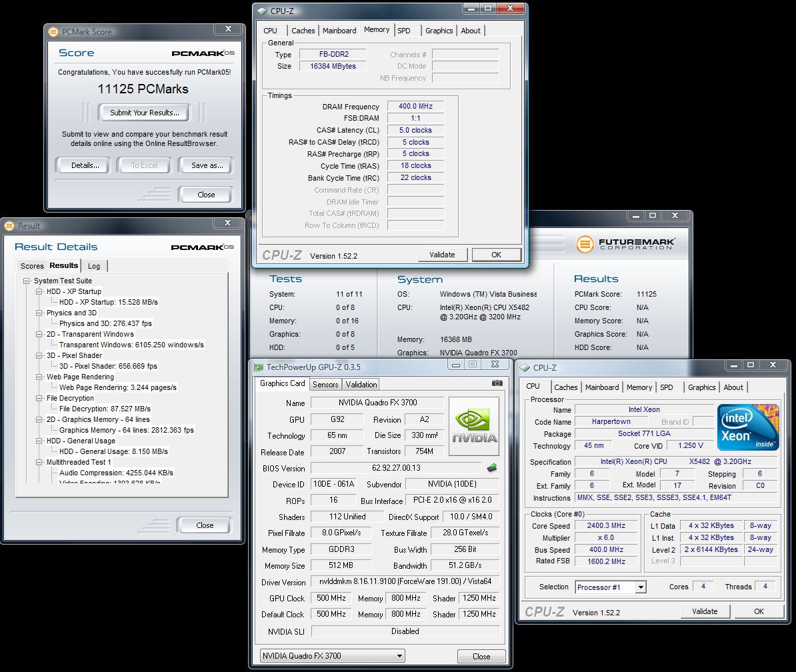The image size is (796, 672).
Task: Click the Harpertown code name value
Action: click(x=611, y=421)
